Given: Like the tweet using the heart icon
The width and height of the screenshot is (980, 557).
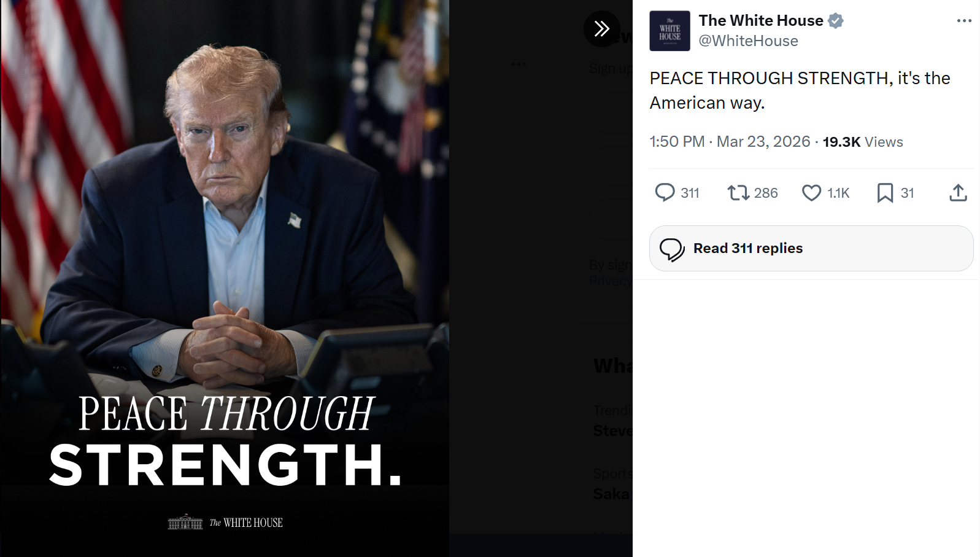Looking at the screenshot, I should click(811, 193).
